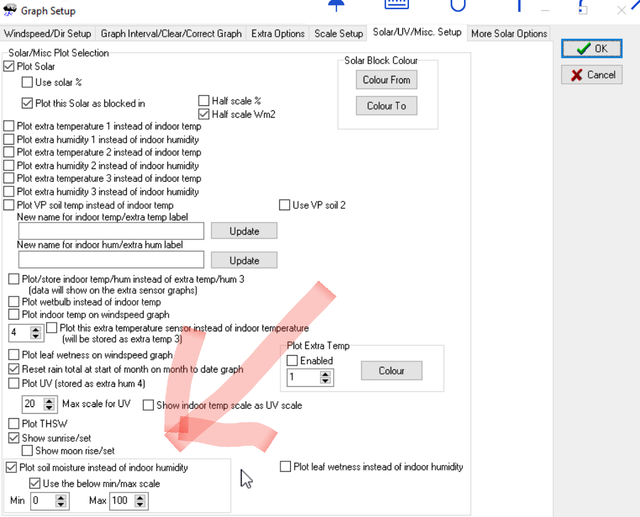The height and width of the screenshot is (517, 640).
Task: Uncheck Plot soil moisture instead of indoor humidity
Action: [11, 467]
